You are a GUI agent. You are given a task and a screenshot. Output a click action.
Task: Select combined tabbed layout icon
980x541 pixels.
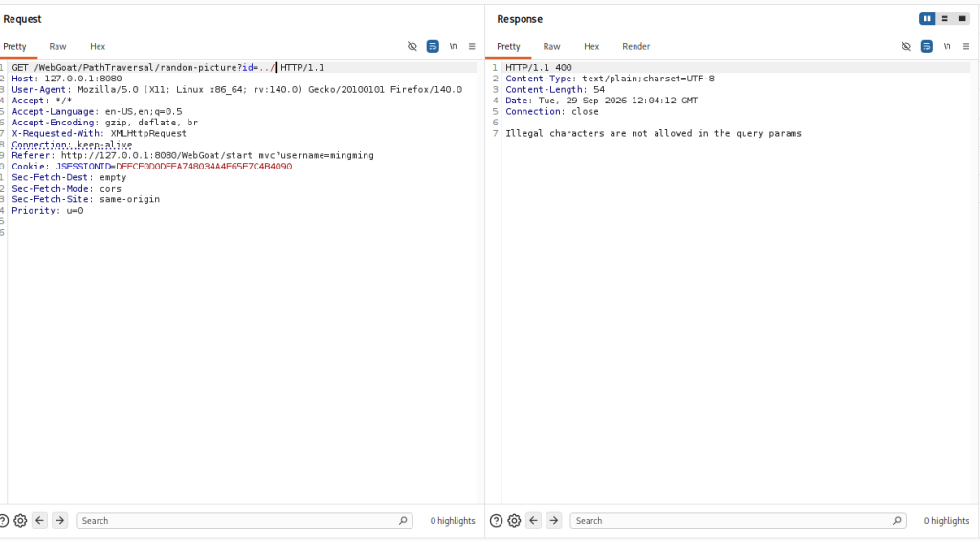coord(962,19)
